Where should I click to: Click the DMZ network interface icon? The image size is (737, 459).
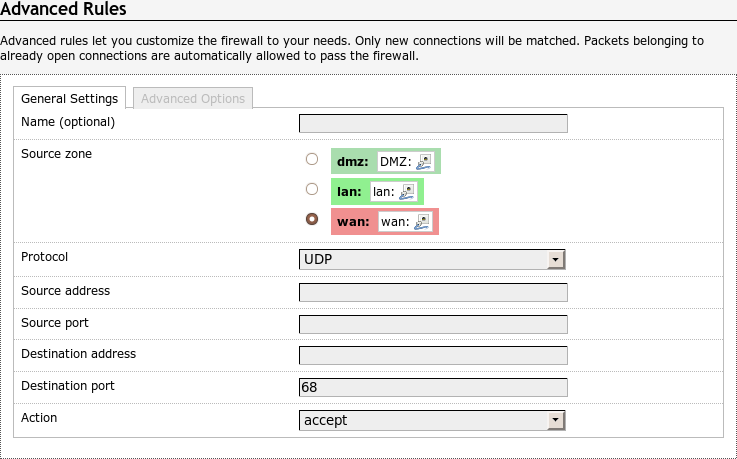coord(425,162)
